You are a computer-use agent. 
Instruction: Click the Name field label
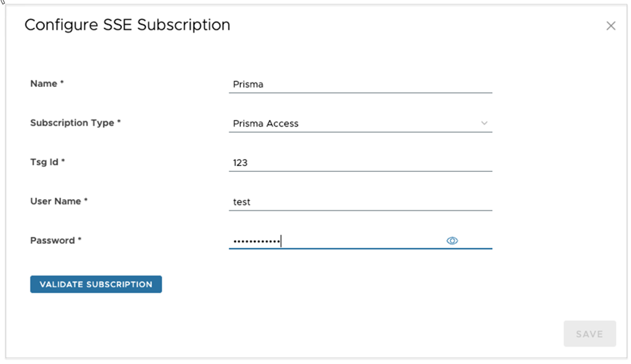tap(43, 84)
